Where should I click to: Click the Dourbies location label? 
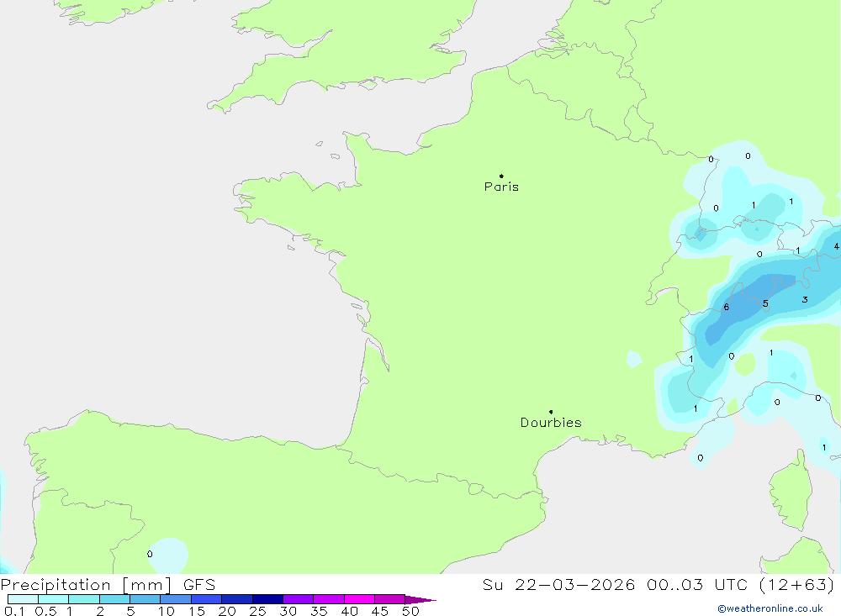click(551, 423)
